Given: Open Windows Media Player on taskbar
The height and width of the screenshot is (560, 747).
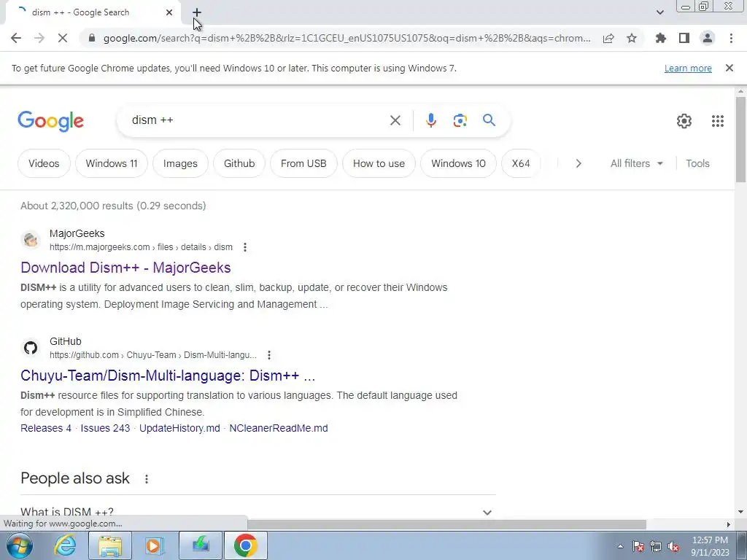Looking at the screenshot, I should (155, 545).
